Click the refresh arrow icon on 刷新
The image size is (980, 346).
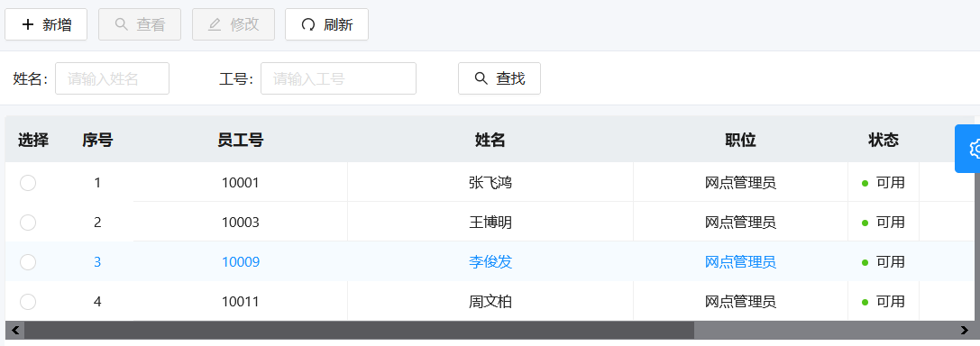(308, 24)
